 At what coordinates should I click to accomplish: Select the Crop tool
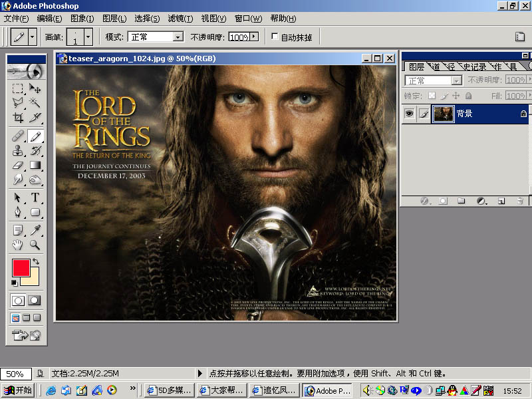(18, 118)
